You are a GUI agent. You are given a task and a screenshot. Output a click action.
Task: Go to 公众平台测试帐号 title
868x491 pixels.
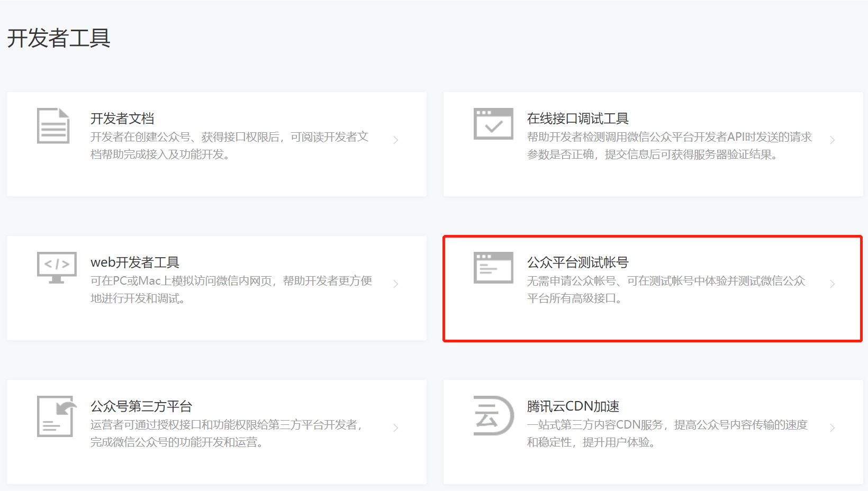tap(578, 262)
